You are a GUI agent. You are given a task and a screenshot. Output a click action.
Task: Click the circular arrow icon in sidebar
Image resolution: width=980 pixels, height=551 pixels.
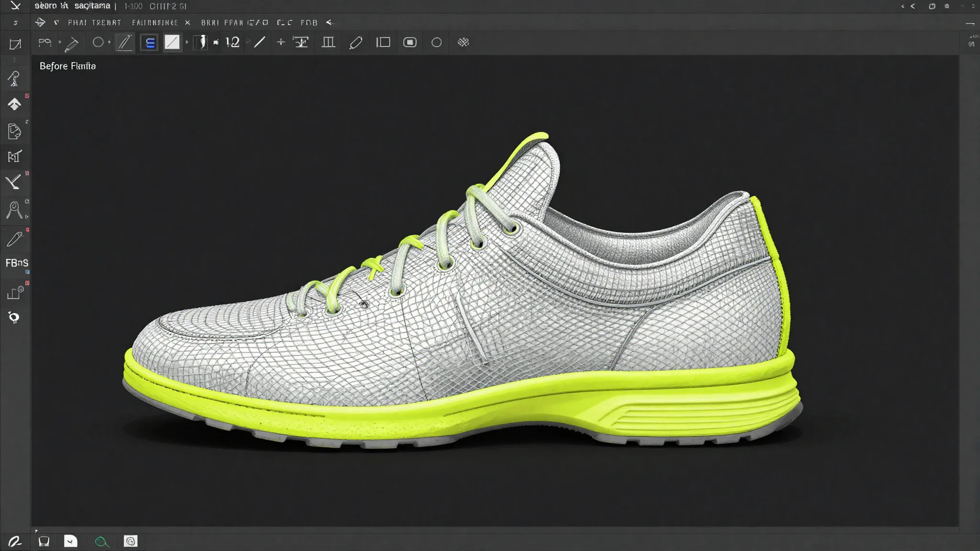(x=14, y=317)
